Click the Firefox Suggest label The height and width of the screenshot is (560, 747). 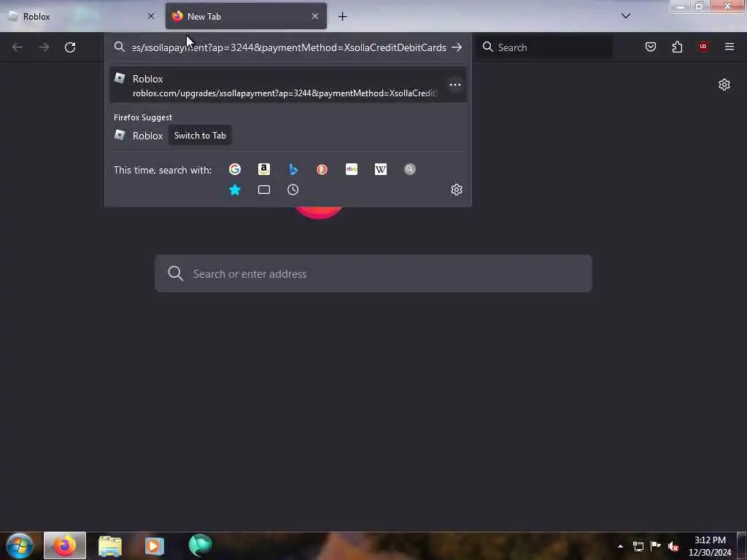[143, 117]
